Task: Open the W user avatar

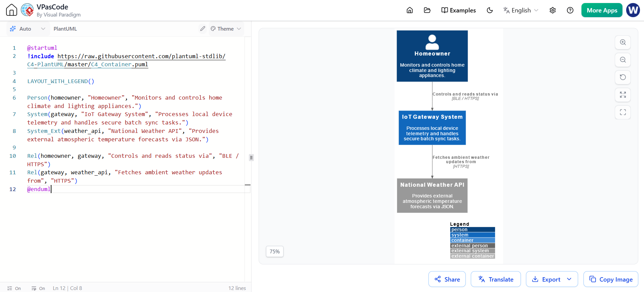Action: [x=633, y=10]
